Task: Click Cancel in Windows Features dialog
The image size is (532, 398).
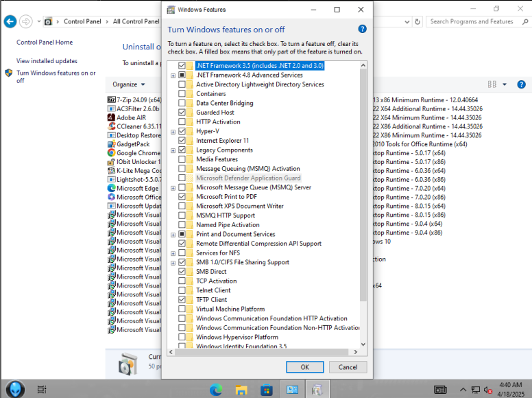Action: tap(348, 367)
